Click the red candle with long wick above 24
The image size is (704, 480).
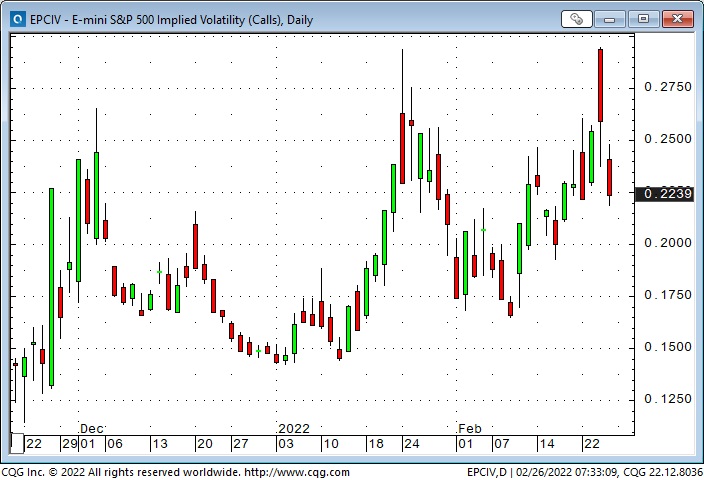(402, 148)
